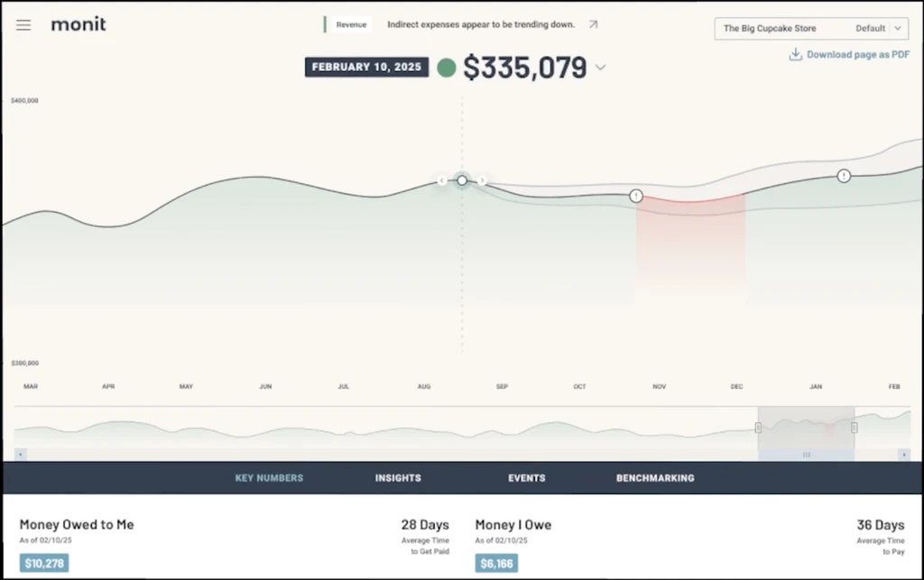Image resolution: width=924 pixels, height=580 pixels.
Task: Switch to Insights tab
Action: (x=398, y=478)
